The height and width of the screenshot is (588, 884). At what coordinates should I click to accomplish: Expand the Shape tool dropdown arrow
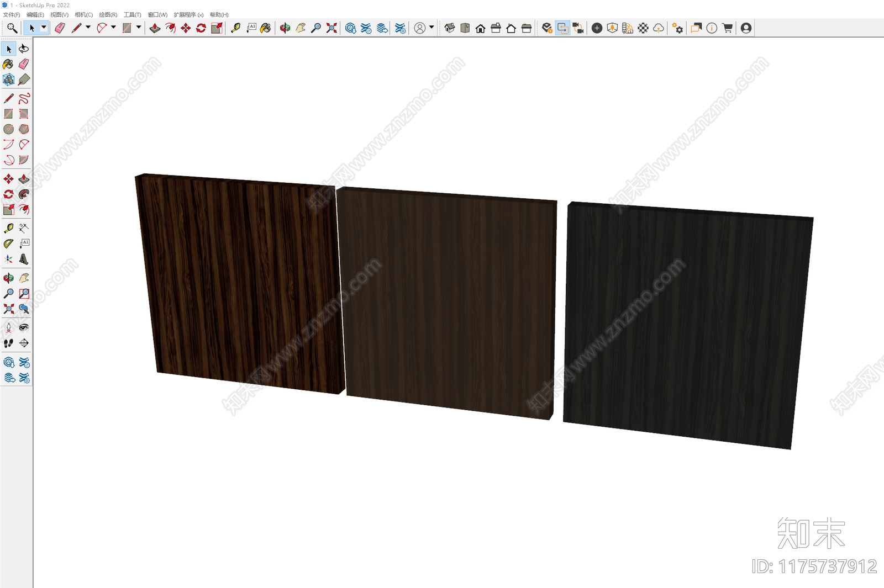(139, 27)
